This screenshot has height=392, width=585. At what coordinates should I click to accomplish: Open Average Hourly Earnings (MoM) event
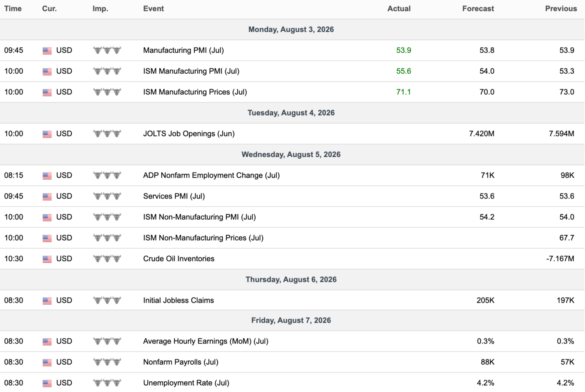click(x=206, y=341)
